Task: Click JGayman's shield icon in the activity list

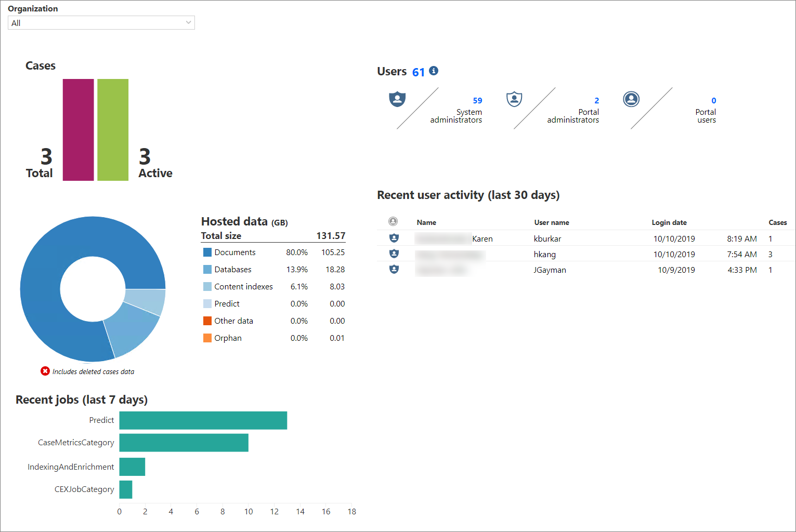Action: [394, 269]
